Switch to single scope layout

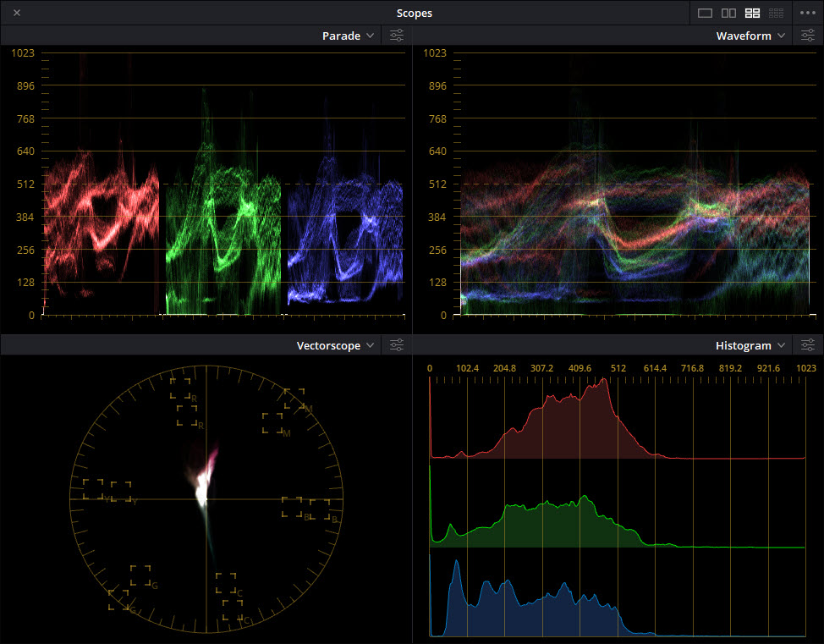point(705,13)
